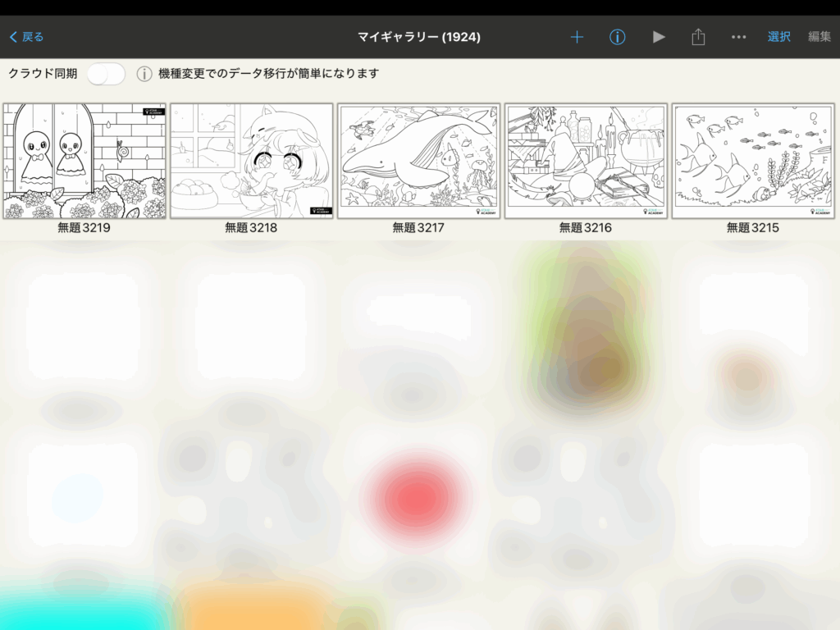Open the witch's cauldron desk thumbnail
840x630 pixels.
(x=586, y=161)
